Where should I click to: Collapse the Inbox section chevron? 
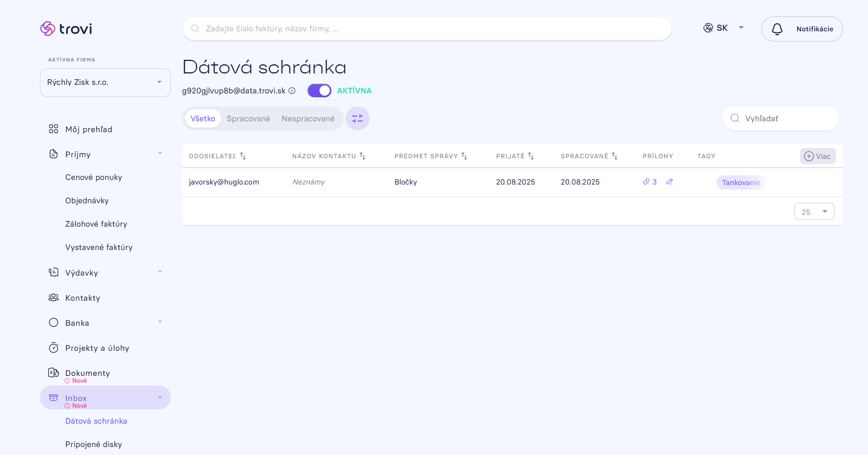coord(160,397)
